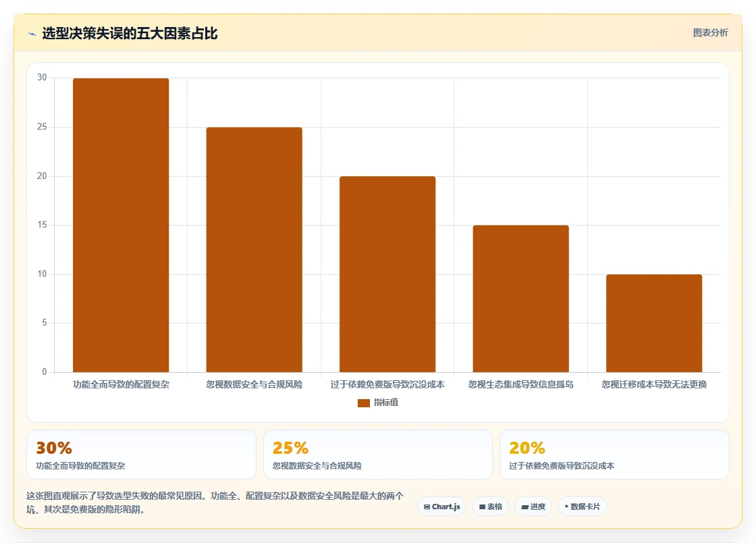The height and width of the screenshot is (543, 756).
Task: Click the bar for 忽视迁移成本导致无法更换
Action: point(654,323)
